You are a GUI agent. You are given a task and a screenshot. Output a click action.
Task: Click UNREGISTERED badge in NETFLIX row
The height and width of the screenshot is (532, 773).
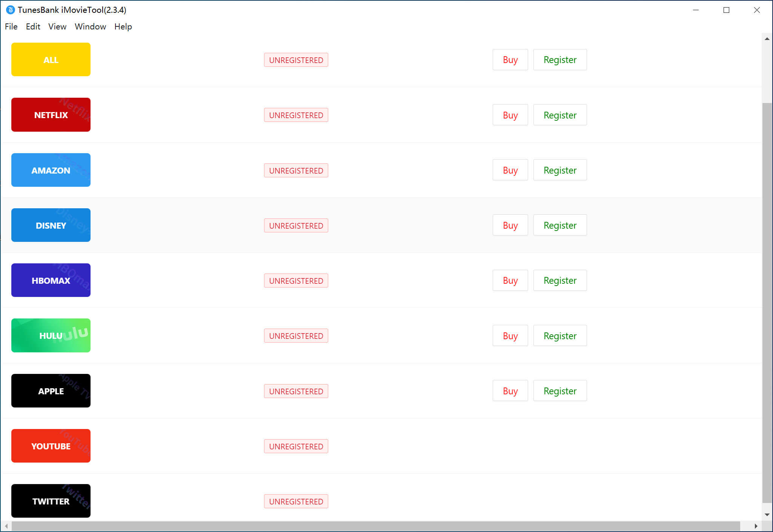click(296, 115)
